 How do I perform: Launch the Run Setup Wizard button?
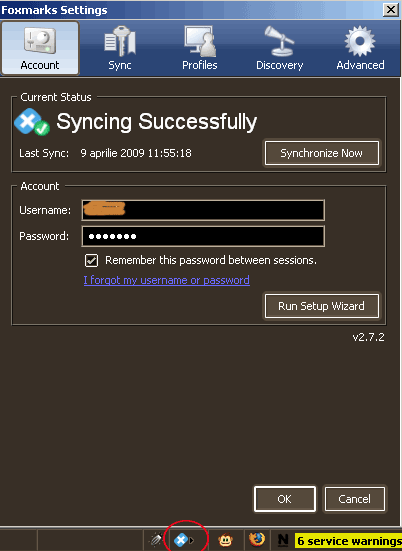[322, 306]
